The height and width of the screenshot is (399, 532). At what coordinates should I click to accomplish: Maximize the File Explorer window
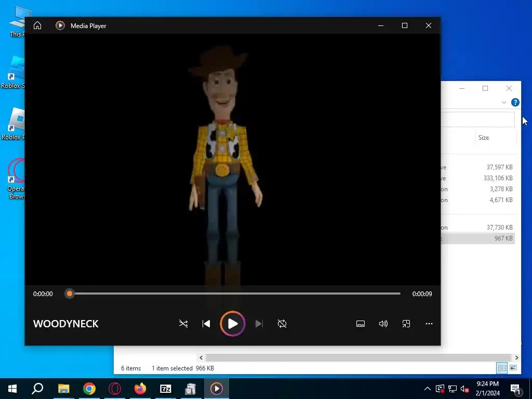click(485, 88)
